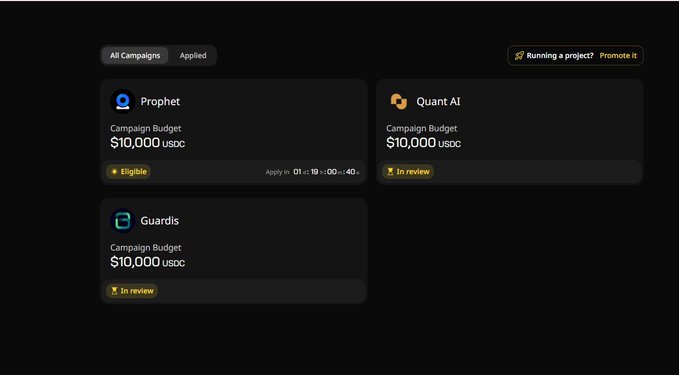Click the In review badge on Quant AI
679x375 pixels.
[408, 171]
